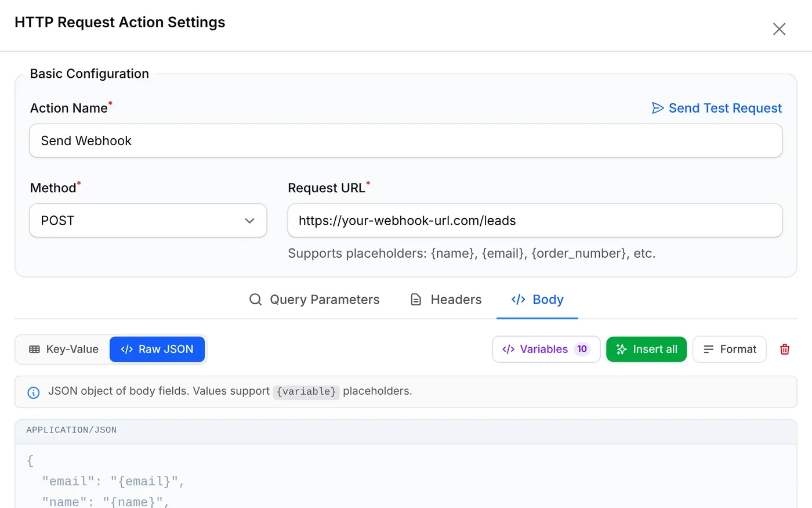Click the "email" line in JSON editor
This screenshot has width=812, height=508.
[x=113, y=481]
